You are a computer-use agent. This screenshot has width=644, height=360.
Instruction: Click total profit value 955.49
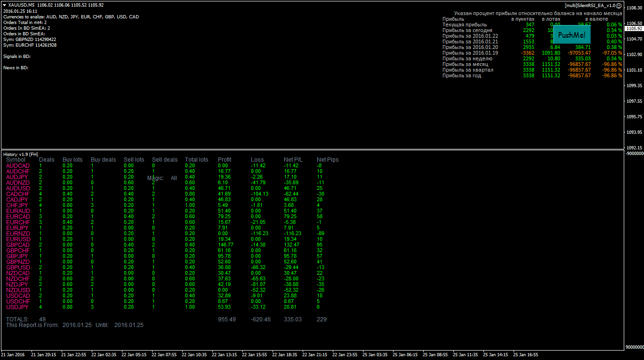pyautogui.click(x=227, y=319)
